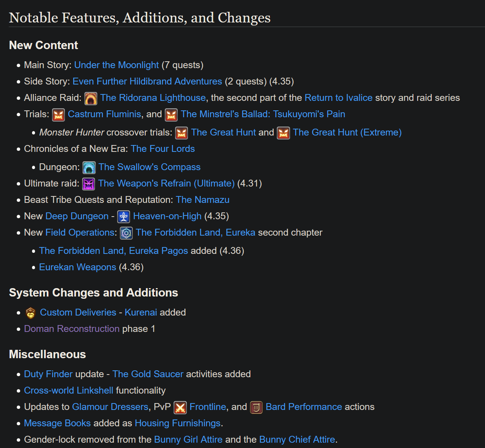Click the New Content heading
The width and height of the screenshot is (485, 448).
(x=43, y=45)
